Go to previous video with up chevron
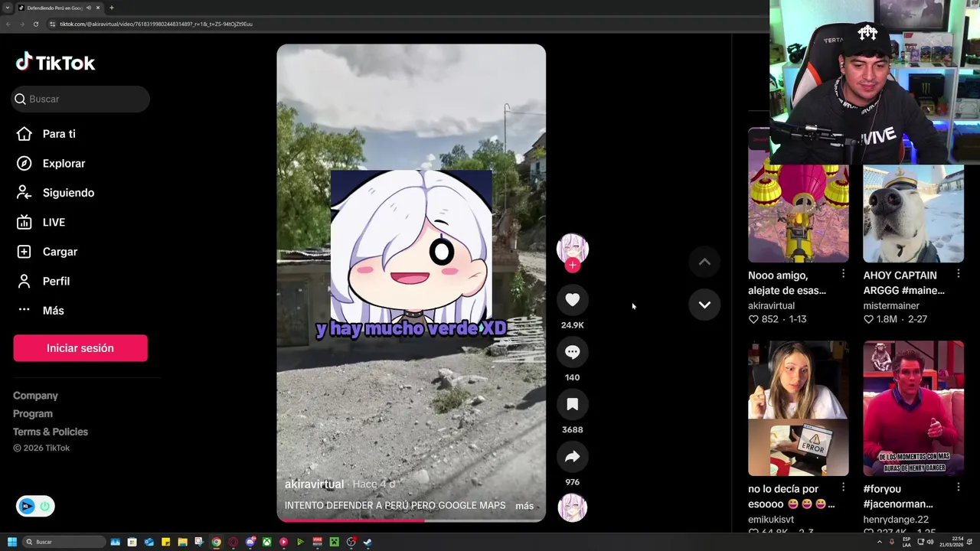The image size is (980, 551). pos(704,262)
